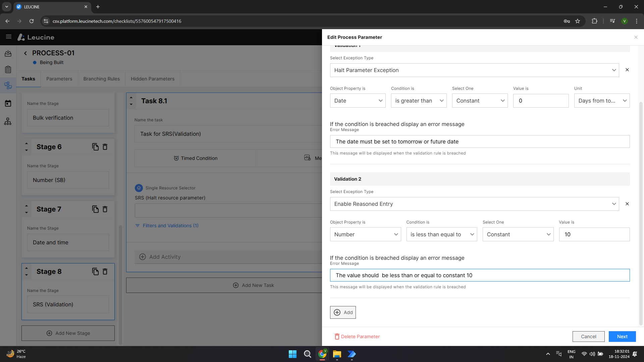Edit Validation 1 error message field
Image resolution: width=644 pixels, height=362 pixels.
[480, 141]
